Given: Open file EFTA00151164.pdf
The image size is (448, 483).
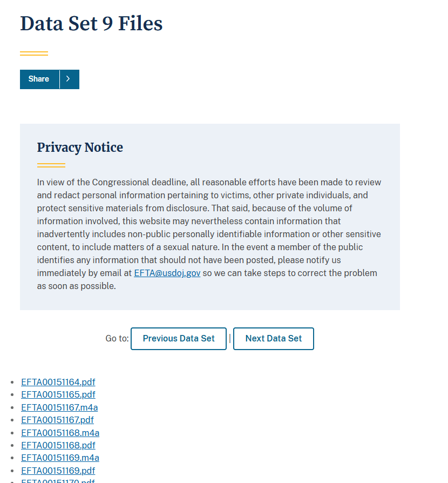Looking at the screenshot, I should (58, 382).
